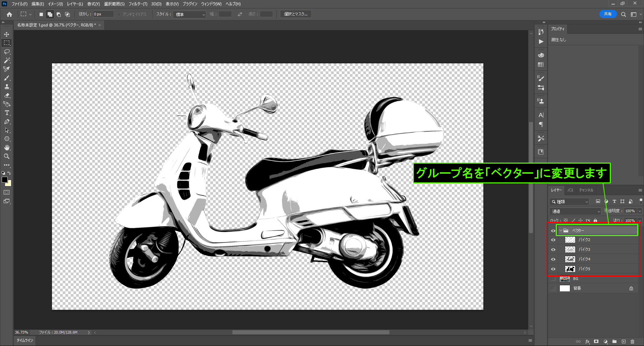Hide the ベクター group
The height and width of the screenshot is (346, 644).
553,231
